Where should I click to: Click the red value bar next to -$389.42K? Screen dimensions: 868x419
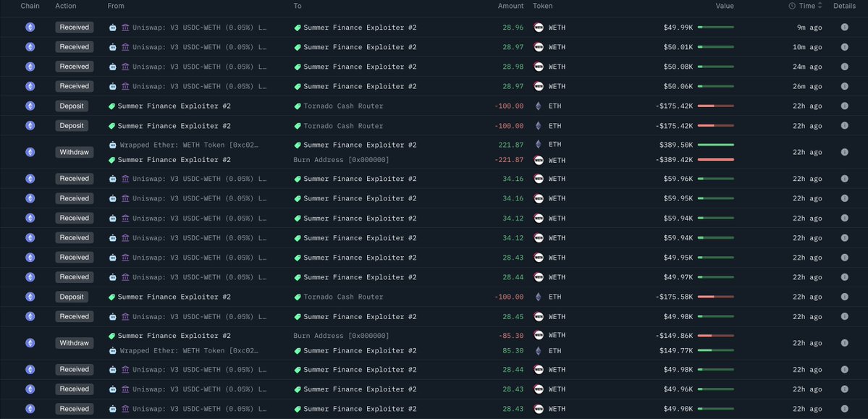tap(716, 160)
